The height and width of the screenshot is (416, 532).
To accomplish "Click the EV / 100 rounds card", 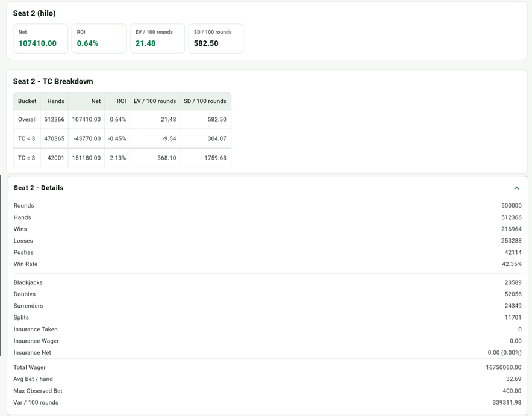I will pos(157,39).
